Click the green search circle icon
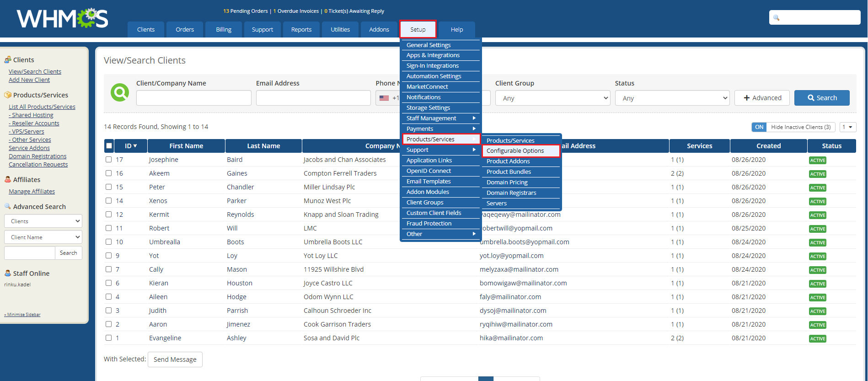 click(x=120, y=92)
